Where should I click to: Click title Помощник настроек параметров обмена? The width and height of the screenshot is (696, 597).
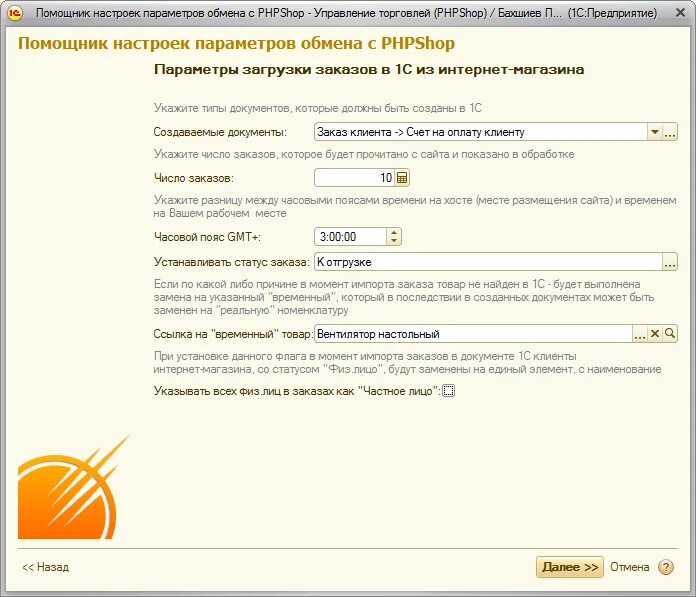coord(237,43)
